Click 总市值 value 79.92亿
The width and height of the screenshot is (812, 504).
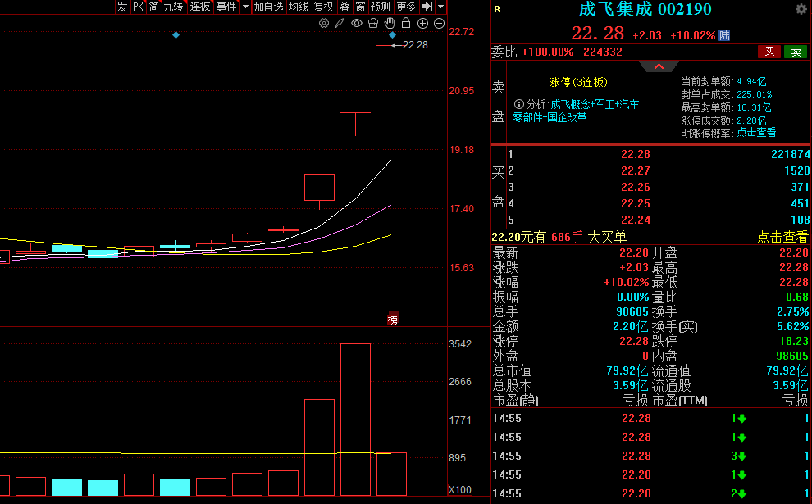pyautogui.click(x=627, y=371)
